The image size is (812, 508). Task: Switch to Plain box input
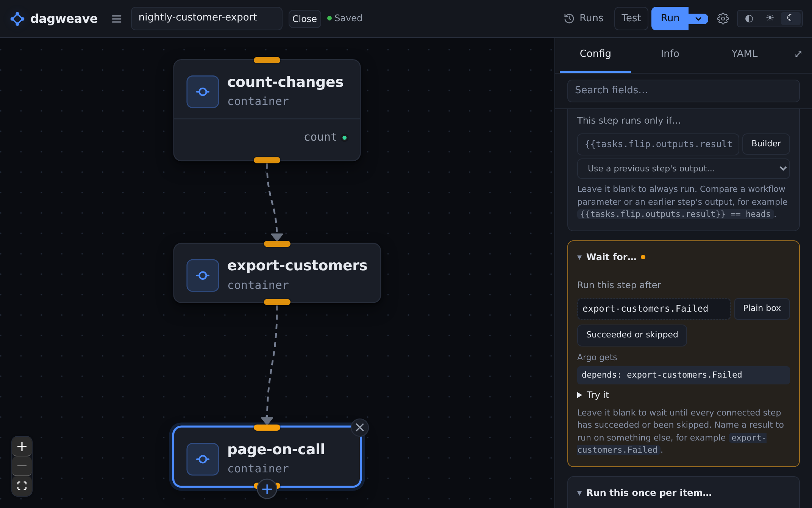pos(762,308)
